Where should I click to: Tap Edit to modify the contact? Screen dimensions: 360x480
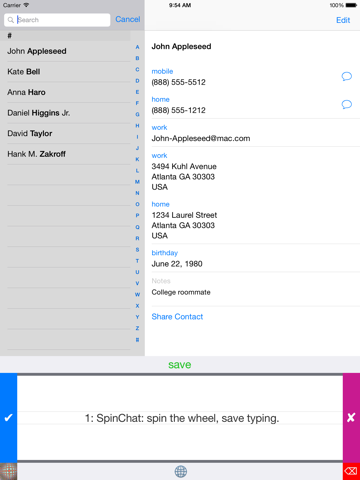tap(343, 20)
